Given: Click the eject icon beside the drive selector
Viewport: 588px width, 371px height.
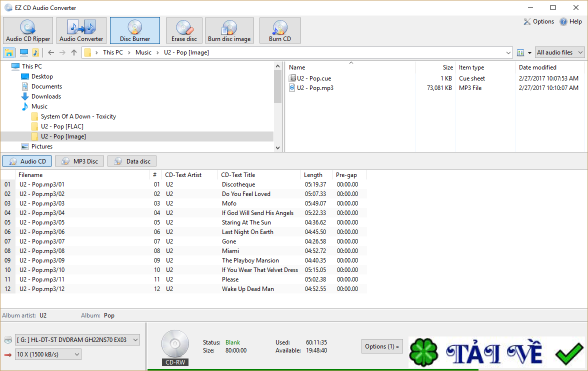Looking at the screenshot, I should pyautogui.click(x=7, y=339).
